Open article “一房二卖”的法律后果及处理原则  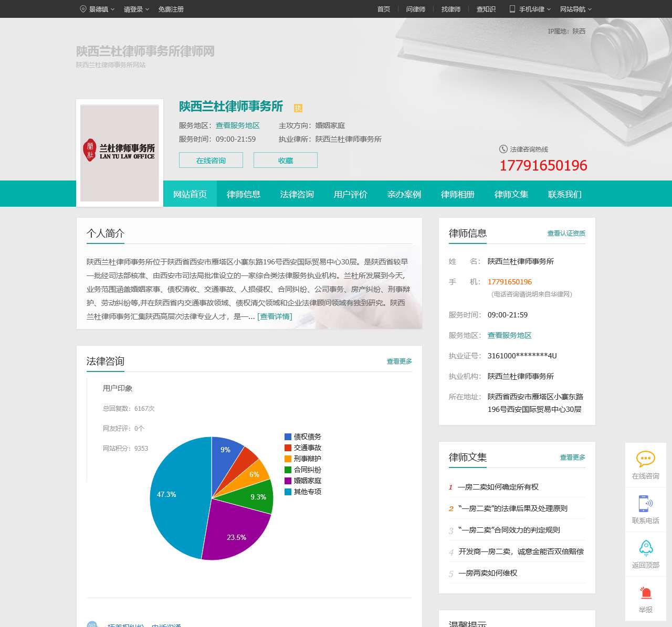(513, 508)
